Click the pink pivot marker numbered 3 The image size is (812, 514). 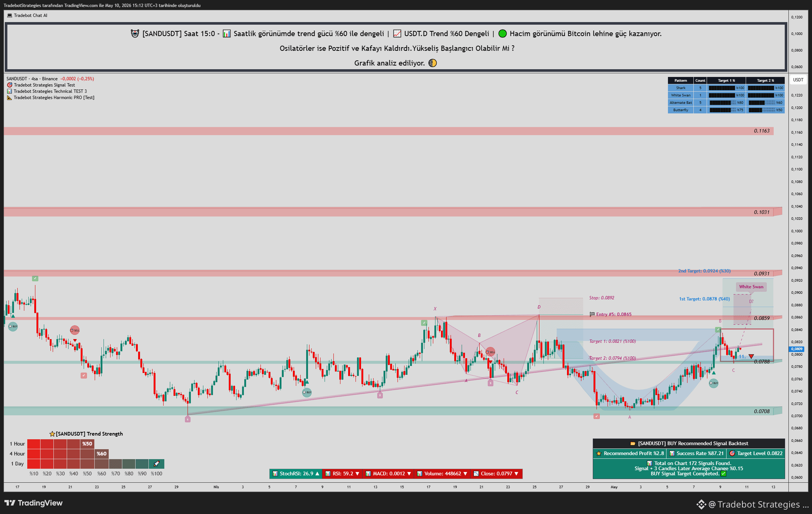[490, 383]
